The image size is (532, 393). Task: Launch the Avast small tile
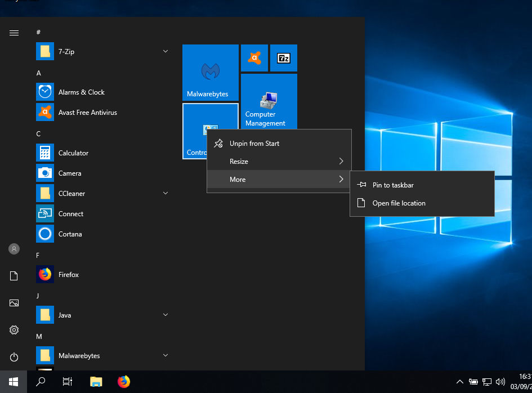(254, 58)
